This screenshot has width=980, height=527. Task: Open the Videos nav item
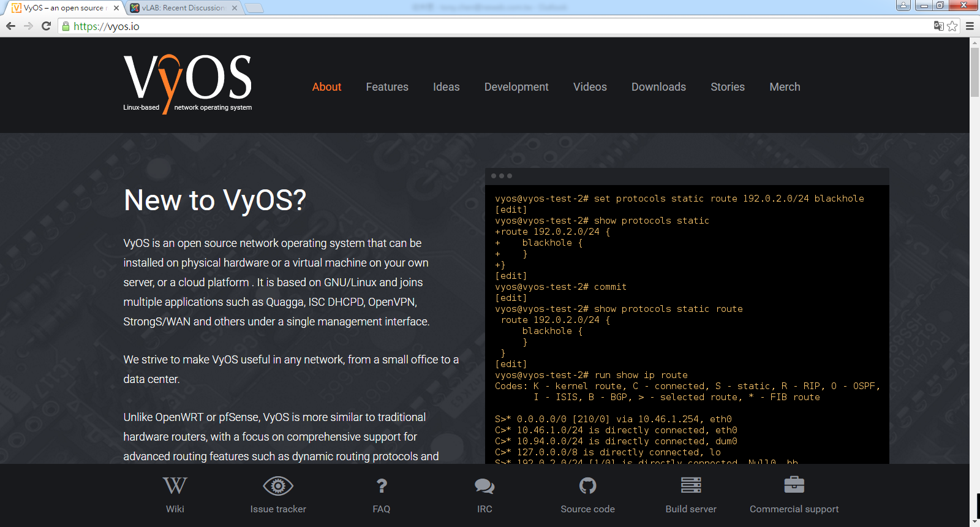pyautogui.click(x=590, y=87)
